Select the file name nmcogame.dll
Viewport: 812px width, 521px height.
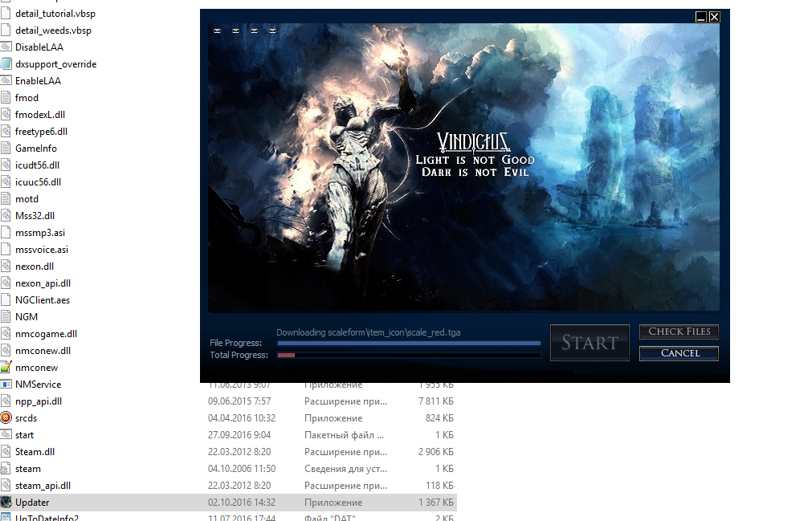pyautogui.click(x=46, y=334)
